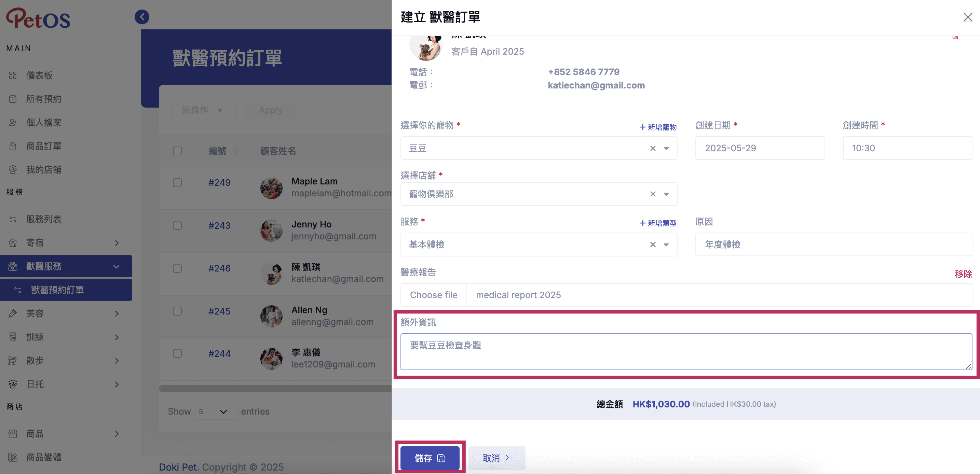Click the 新增寵物 link
980x474 pixels.
658,127
